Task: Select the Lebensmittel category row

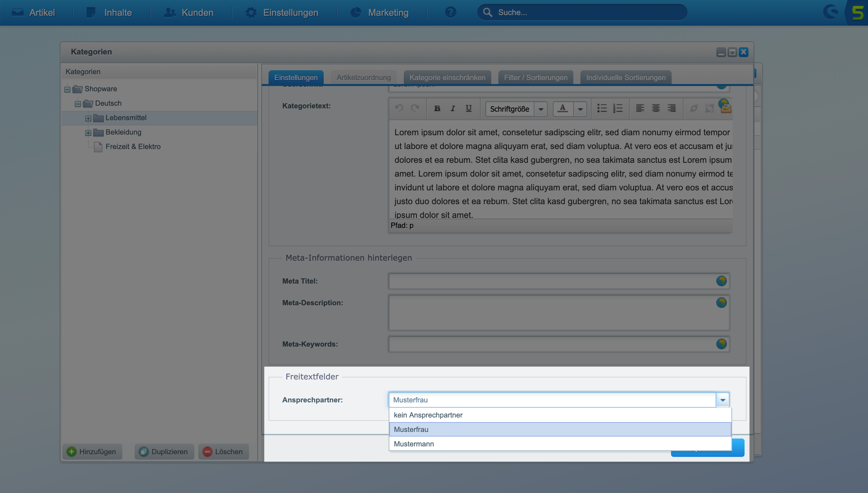Action: [159, 118]
